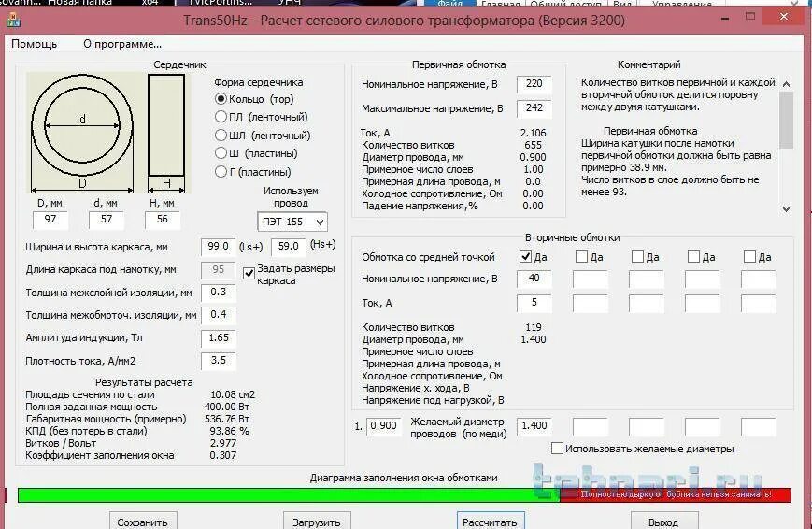Enable Использовать желаемые диаметры checkbox
Viewport: 812px width, 529px height.
(557, 449)
